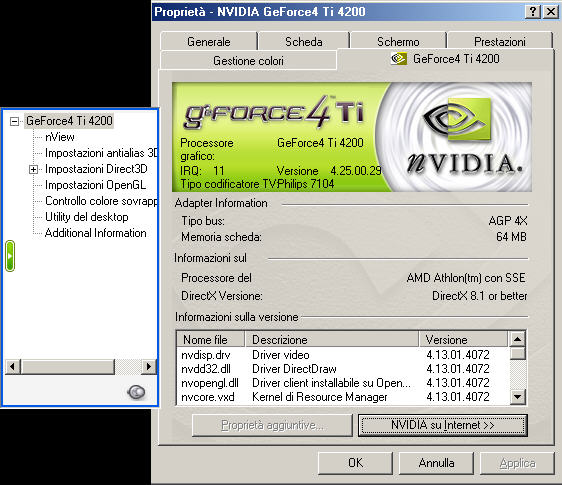Click the GeForce4 Ti banner logo
Viewport: 562px width, 485px height.
[x=274, y=112]
